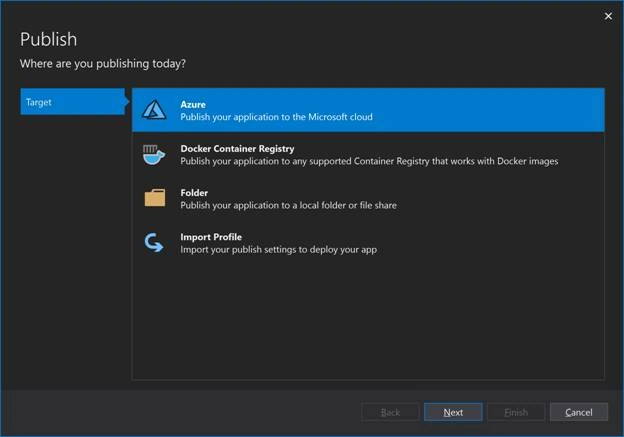The image size is (624, 437).
Task: Click the Back button
Action: [390, 412]
